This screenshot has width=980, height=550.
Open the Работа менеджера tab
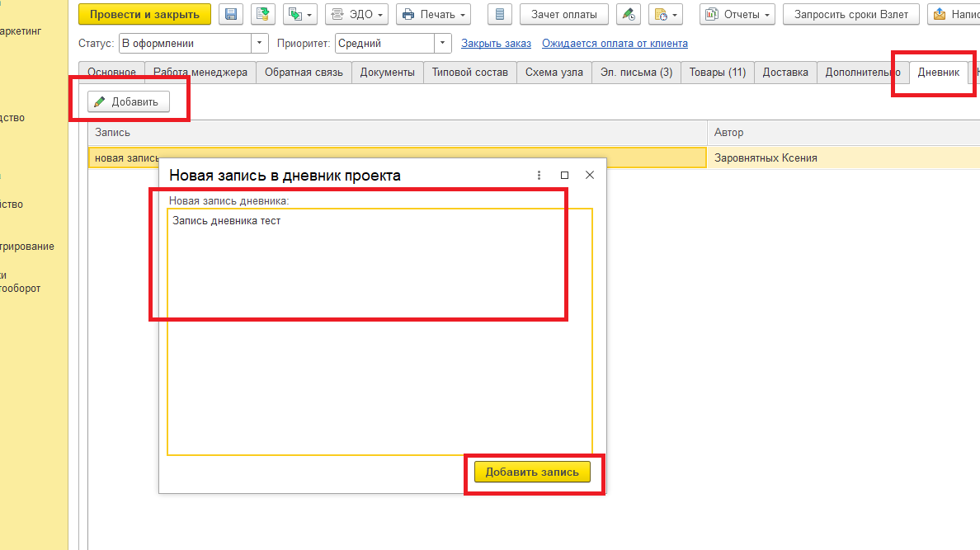[x=200, y=73]
